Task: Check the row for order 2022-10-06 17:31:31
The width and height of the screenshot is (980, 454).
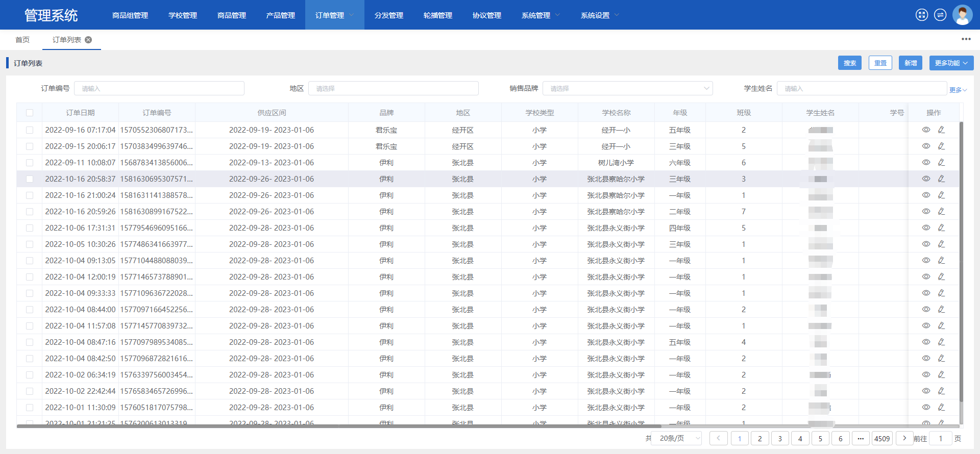Action: click(30, 228)
